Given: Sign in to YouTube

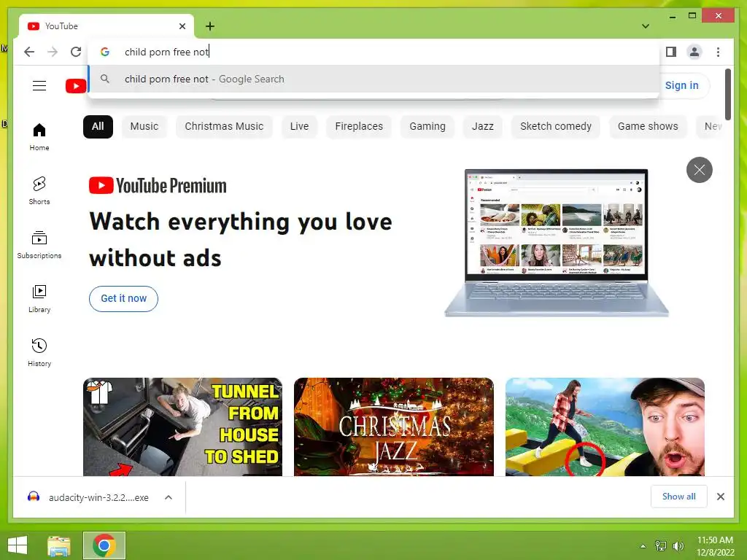Looking at the screenshot, I should click(682, 85).
